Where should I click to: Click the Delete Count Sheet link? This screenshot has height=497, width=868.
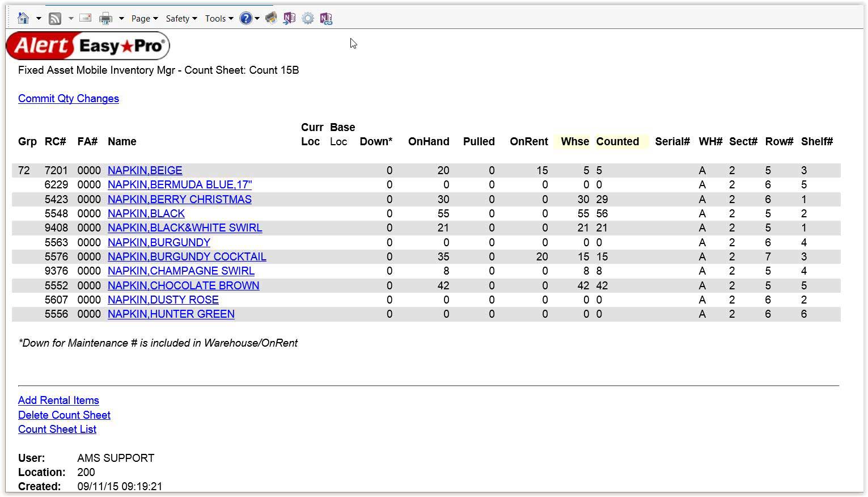tap(64, 415)
